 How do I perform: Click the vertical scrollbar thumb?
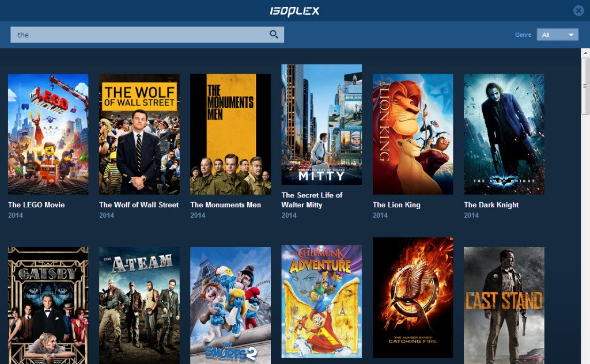585,86
